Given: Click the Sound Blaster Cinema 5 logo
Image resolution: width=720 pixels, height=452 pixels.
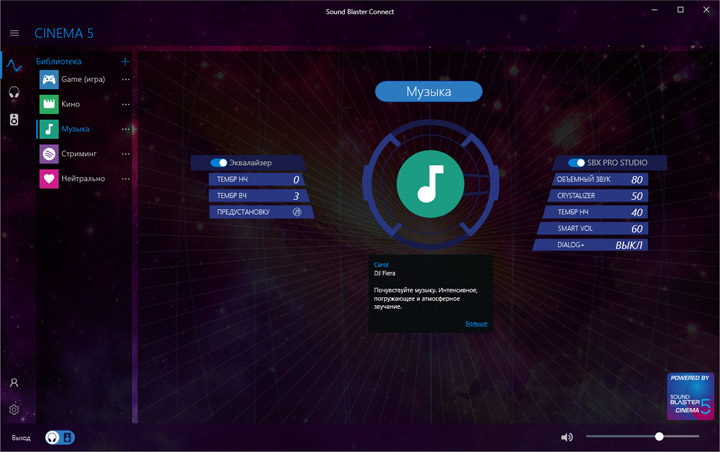Looking at the screenshot, I should (x=690, y=396).
